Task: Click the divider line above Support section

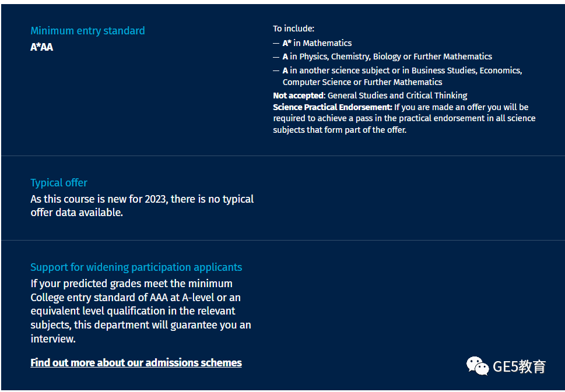Action: pyautogui.click(x=283, y=240)
